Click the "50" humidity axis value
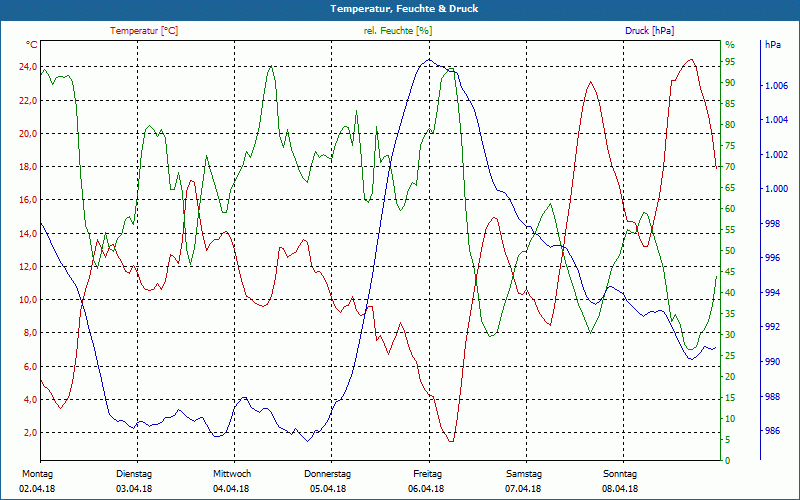Screen dimensions: 800x500 click(x=730, y=251)
